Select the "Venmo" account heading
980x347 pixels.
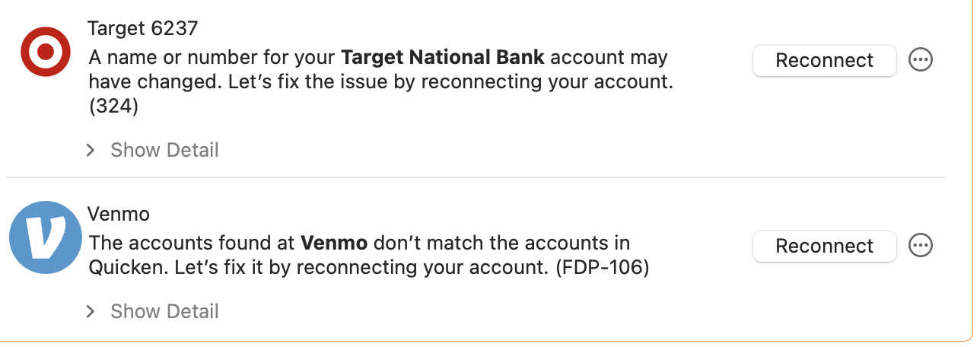click(x=119, y=215)
